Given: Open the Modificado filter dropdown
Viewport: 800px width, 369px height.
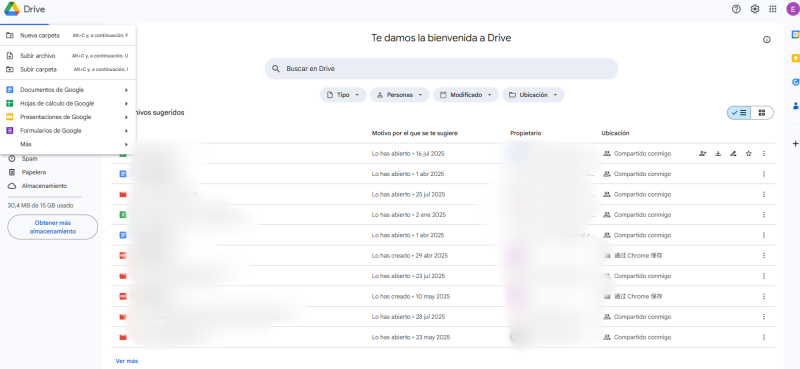Looking at the screenshot, I should (466, 95).
